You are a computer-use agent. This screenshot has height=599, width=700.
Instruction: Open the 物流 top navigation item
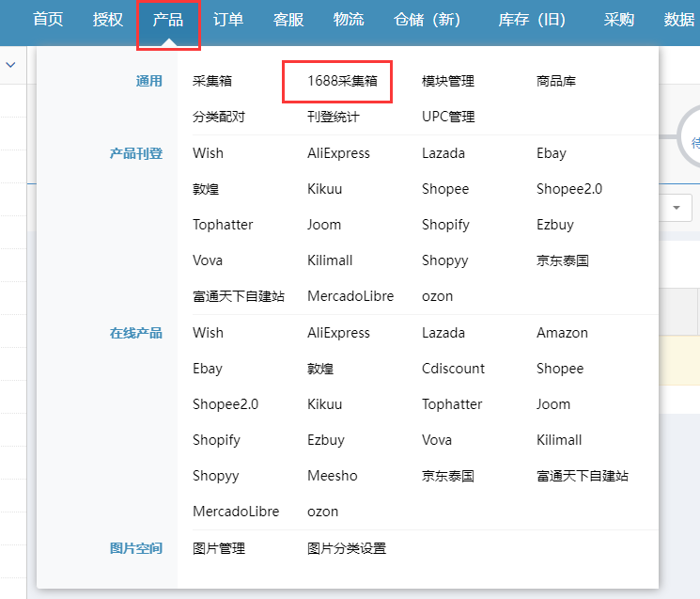coord(349,20)
